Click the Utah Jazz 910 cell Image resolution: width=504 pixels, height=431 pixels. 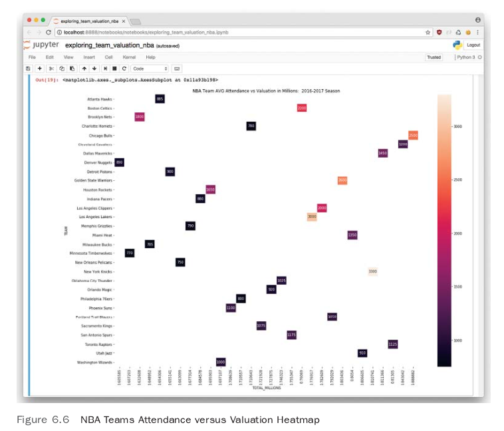(x=362, y=353)
